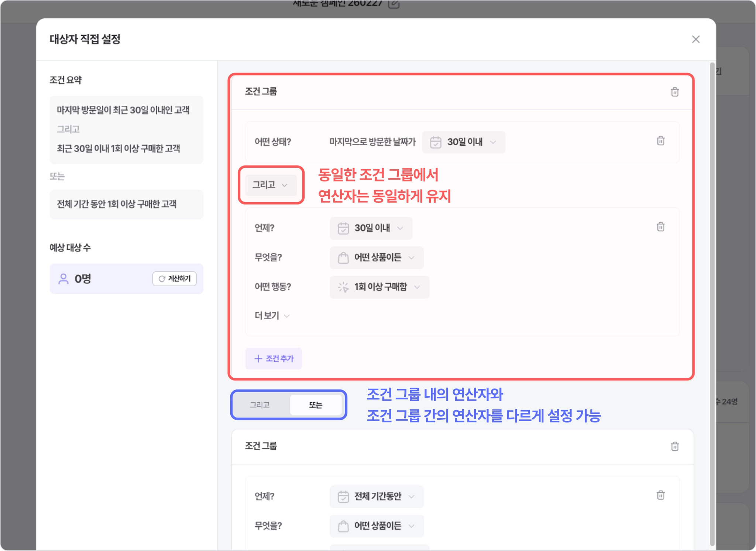This screenshot has width=756, height=551.
Task: Open the 30일 이내 dropdown for last visit
Action: (x=464, y=142)
